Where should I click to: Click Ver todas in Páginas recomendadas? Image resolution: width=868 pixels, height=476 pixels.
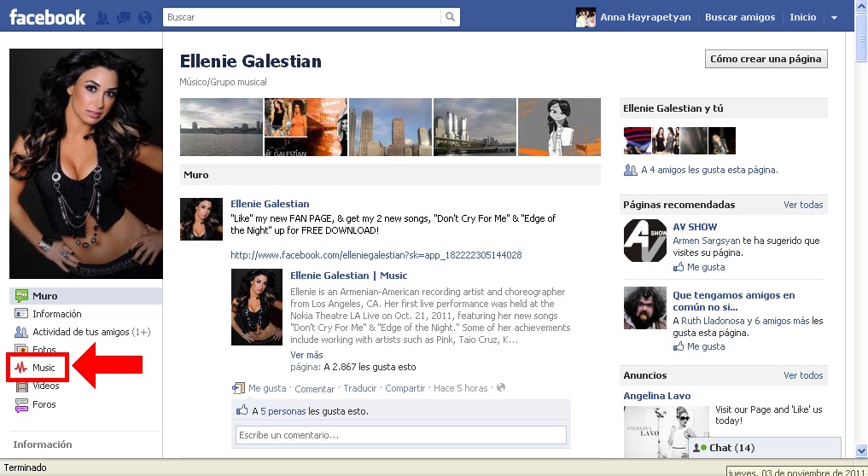click(x=803, y=205)
